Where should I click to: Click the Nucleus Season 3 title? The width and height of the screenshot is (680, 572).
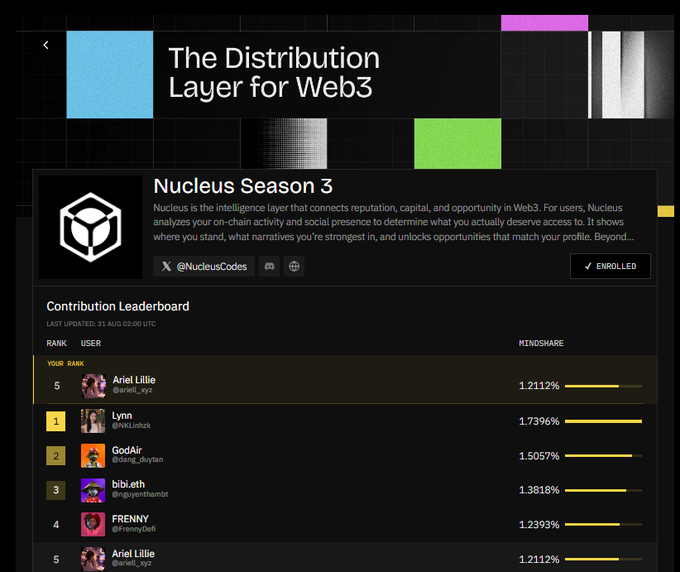click(243, 186)
